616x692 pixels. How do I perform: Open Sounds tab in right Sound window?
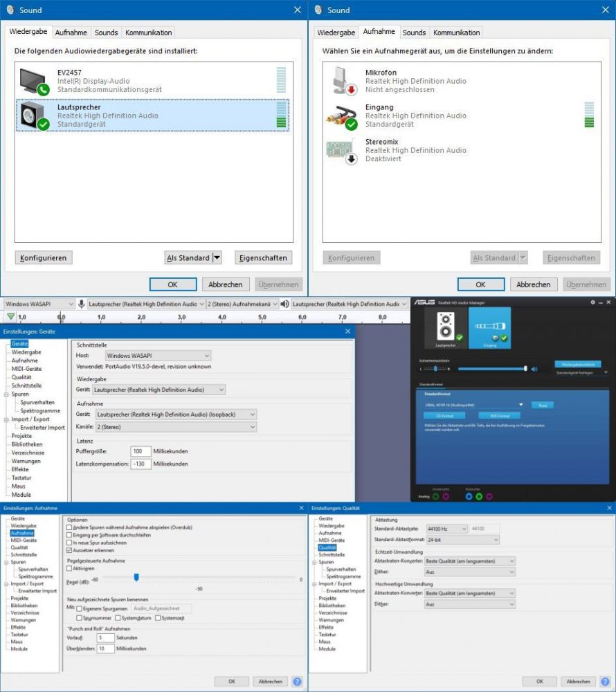[x=414, y=33]
